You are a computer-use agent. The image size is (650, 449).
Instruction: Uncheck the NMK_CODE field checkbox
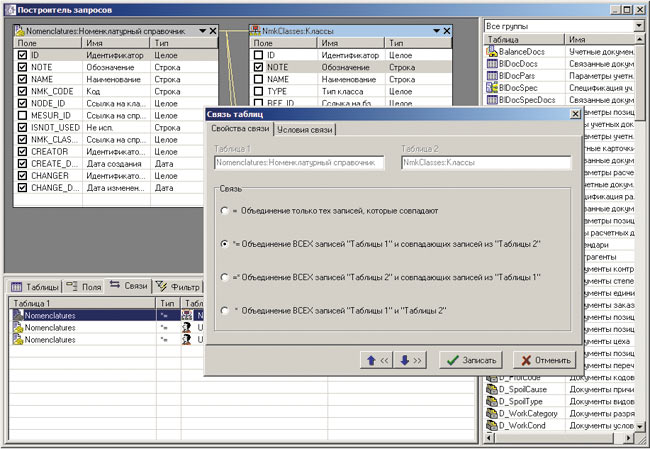23,91
